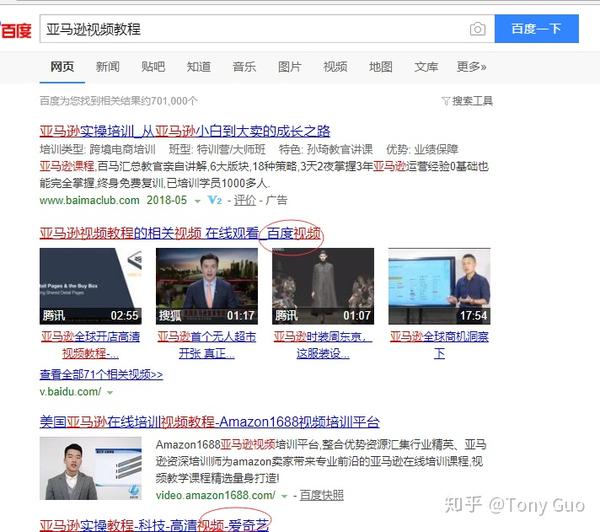Open 亚马逊视频教程的相关视频 在线观看_百度视频 result
The image size is (600, 532).
180,233
